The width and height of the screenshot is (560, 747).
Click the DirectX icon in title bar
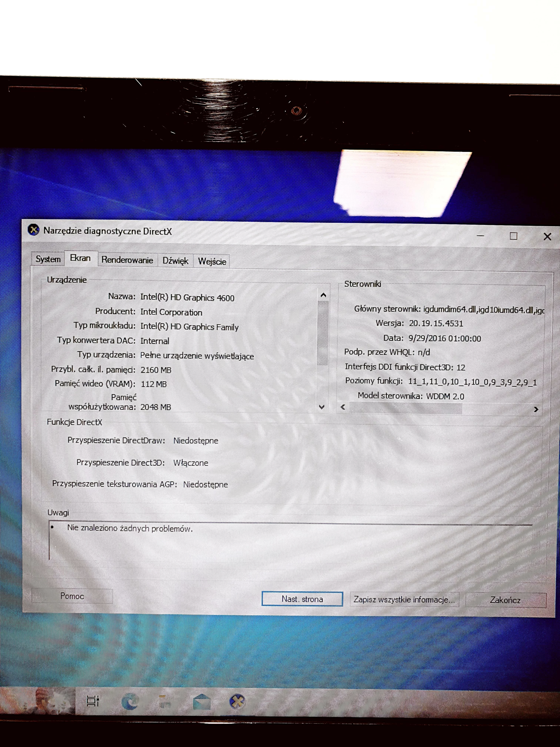(33, 230)
